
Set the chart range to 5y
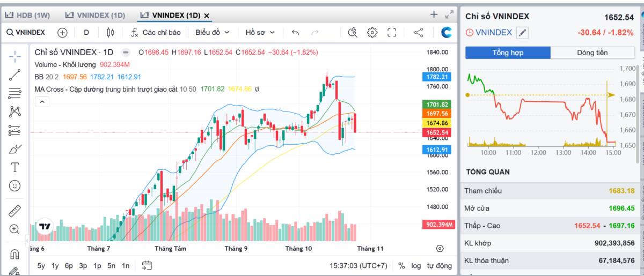click(x=41, y=265)
